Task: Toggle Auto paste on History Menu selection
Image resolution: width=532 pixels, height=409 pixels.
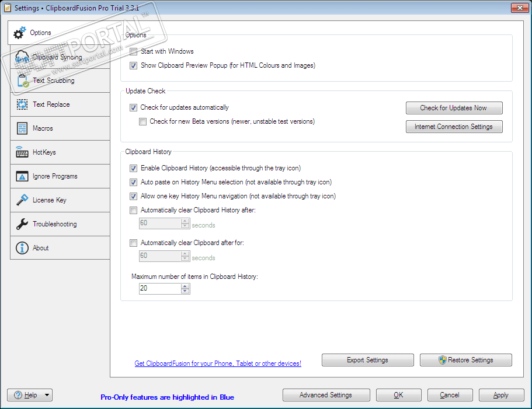Action: tap(134, 182)
